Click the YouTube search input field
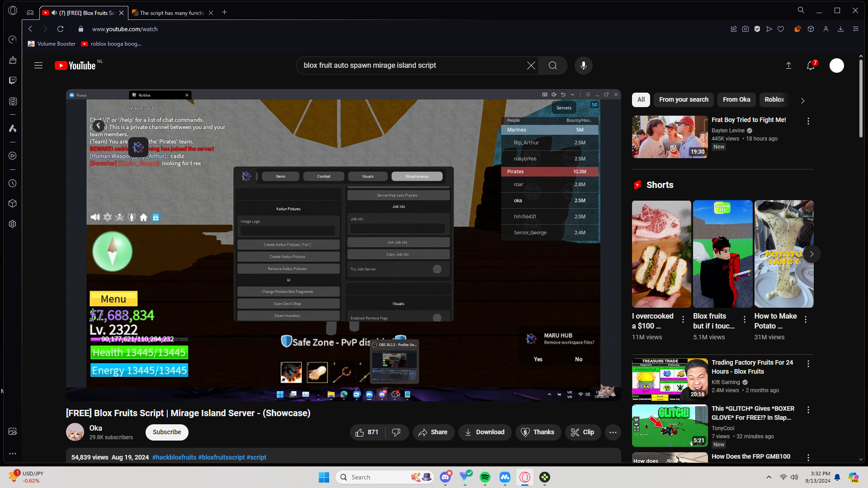 (411, 66)
